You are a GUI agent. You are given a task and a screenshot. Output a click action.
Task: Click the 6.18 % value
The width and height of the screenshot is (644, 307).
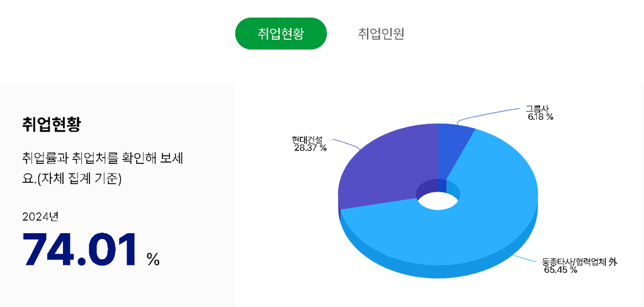[x=540, y=117]
